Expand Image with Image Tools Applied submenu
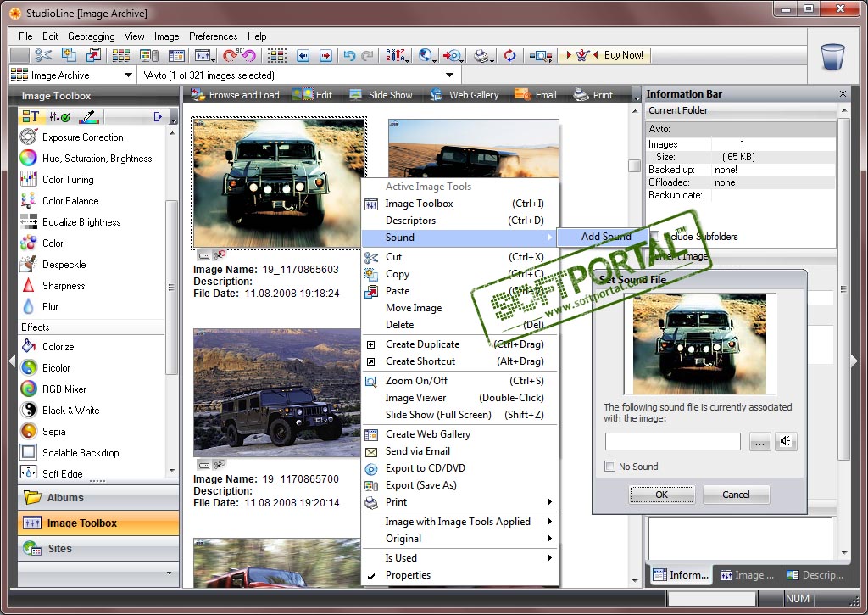This screenshot has height=615, width=868. (x=549, y=522)
